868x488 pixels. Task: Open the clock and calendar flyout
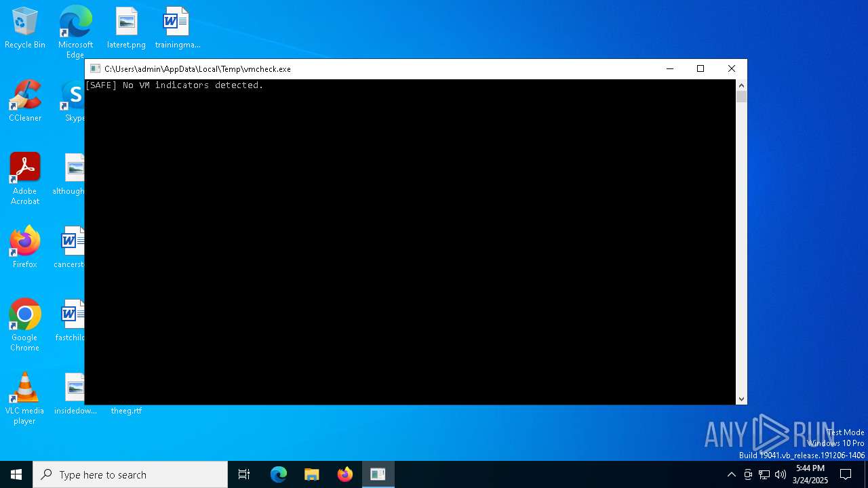[810, 474]
